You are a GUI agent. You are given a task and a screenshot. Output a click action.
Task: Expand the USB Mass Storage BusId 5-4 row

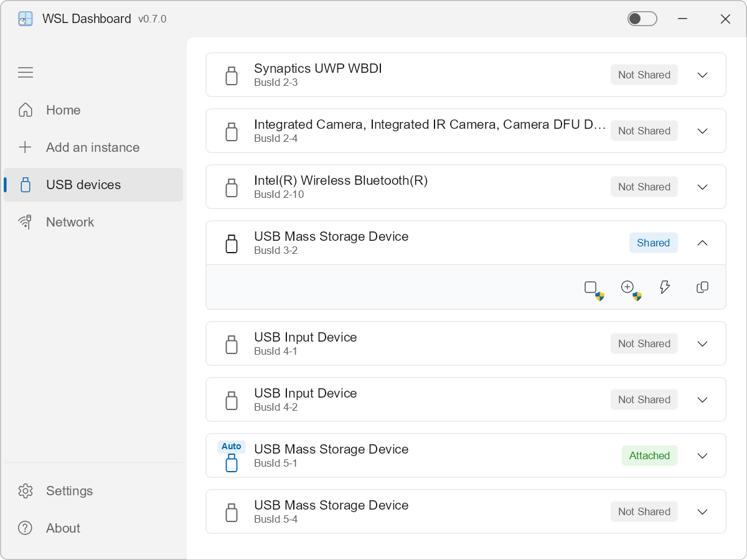coord(702,512)
